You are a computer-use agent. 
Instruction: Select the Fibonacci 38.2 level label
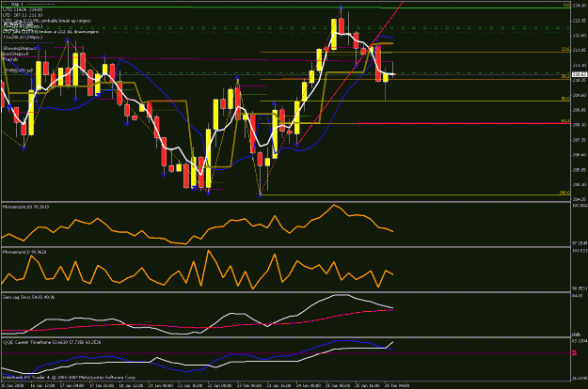tap(565, 76)
